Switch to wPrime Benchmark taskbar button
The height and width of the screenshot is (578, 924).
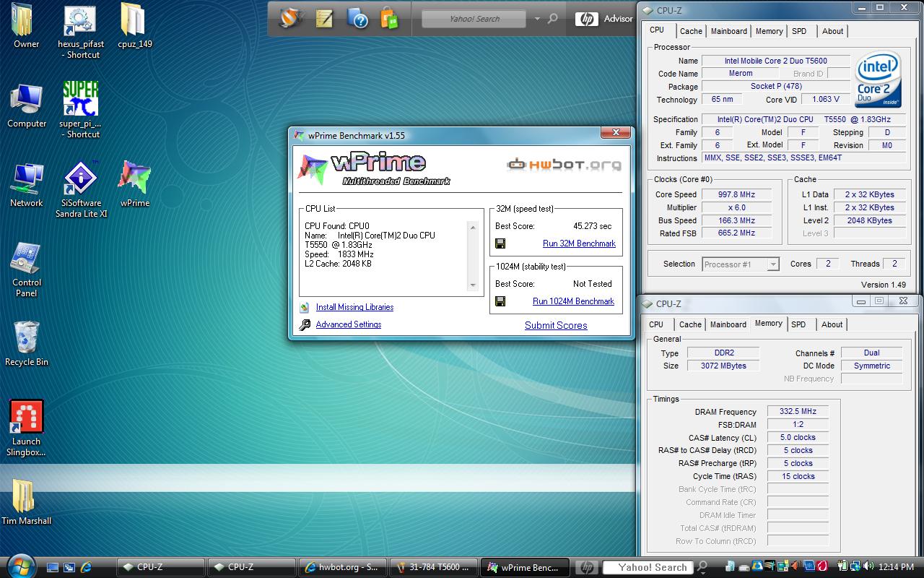524,567
